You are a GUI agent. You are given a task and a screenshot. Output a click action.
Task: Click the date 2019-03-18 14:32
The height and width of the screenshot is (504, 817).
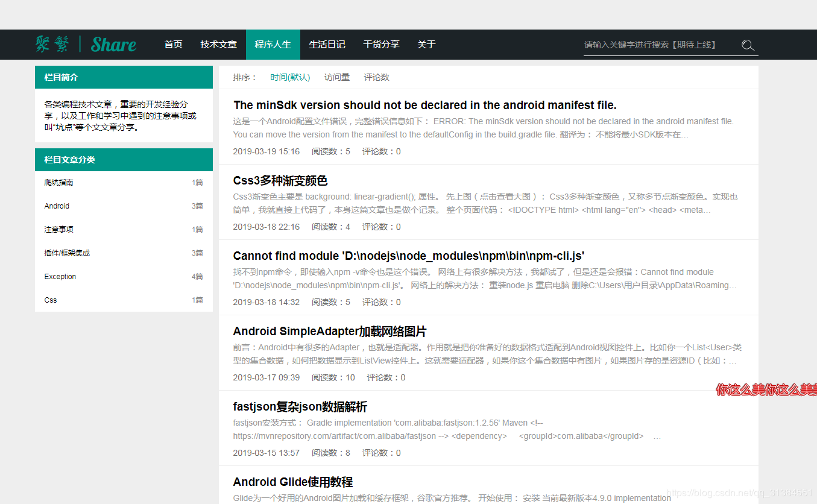coord(267,302)
